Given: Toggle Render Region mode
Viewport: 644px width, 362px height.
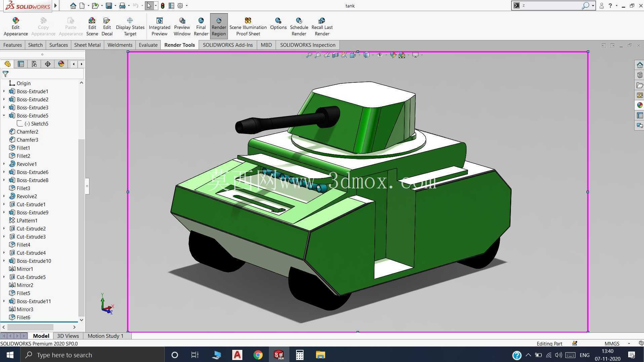Looking at the screenshot, I should [219, 26].
